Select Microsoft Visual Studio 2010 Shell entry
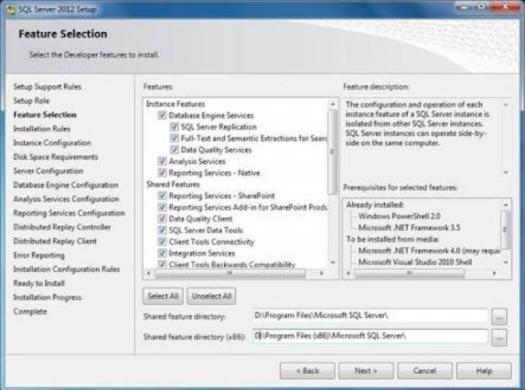 click(415, 262)
